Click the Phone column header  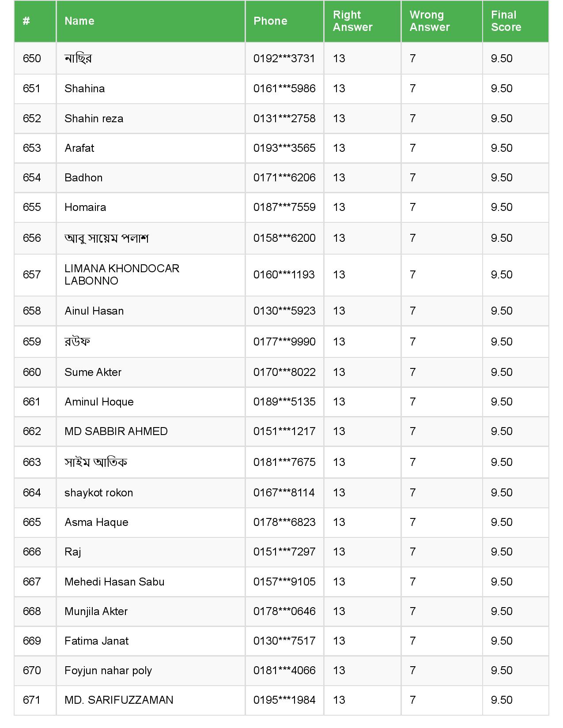point(270,21)
